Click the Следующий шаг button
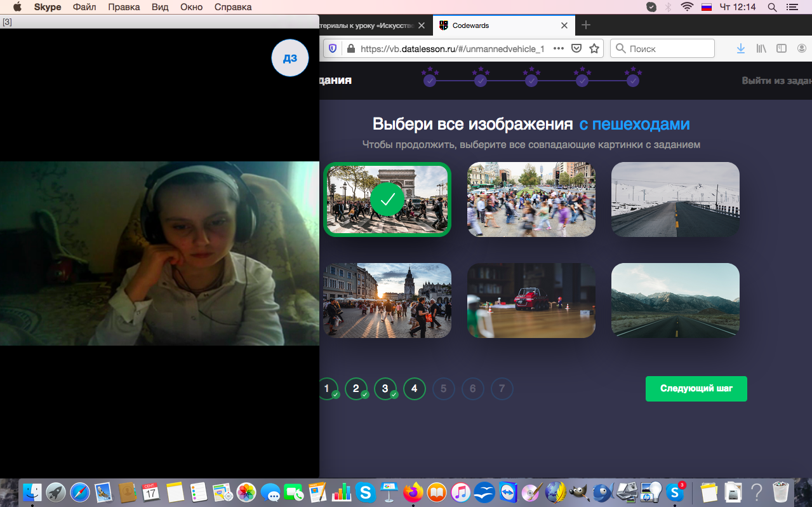The image size is (812, 507). coord(696,388)
